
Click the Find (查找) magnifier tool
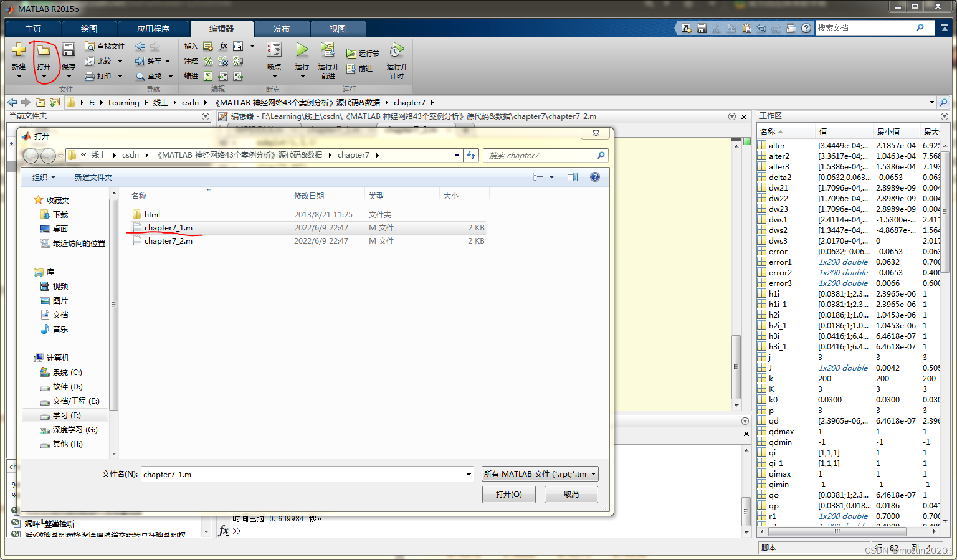tap(149, 76)
